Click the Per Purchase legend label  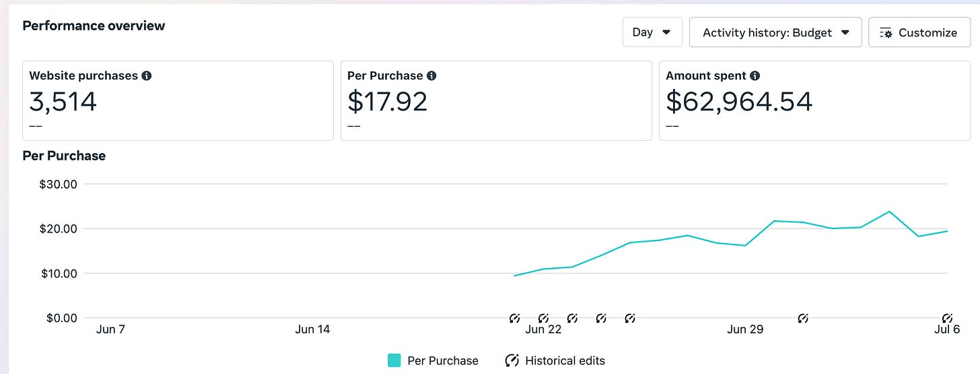[443, 361]
